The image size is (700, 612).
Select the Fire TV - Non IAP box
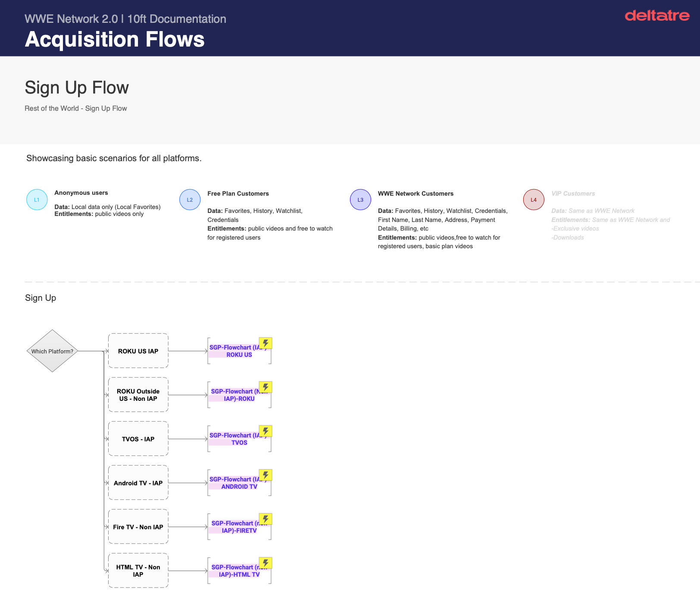(x=138, y=527)
